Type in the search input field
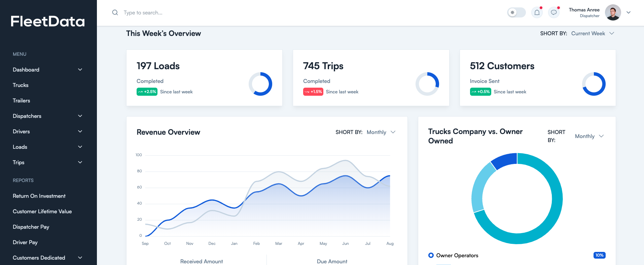 point(202,13)
